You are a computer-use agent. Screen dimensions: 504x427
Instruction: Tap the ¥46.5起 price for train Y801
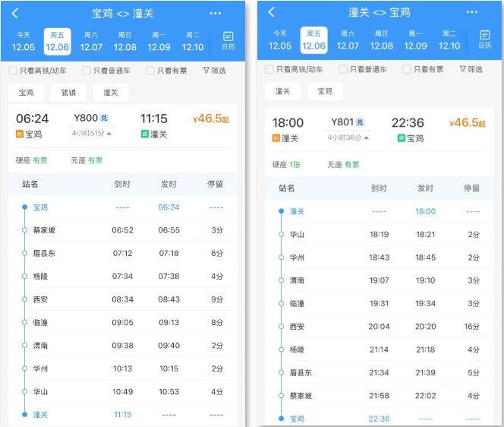coord(467,123)
